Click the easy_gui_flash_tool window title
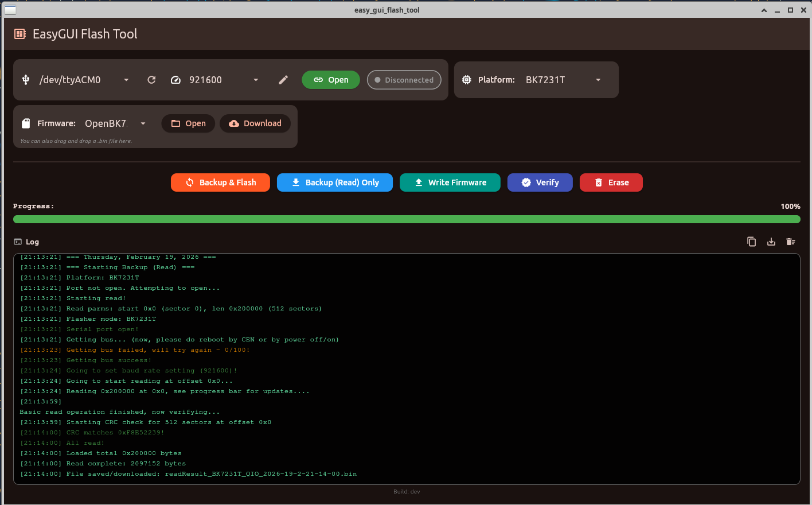Viewport: 812px width, 505px height. coord(387,10)
